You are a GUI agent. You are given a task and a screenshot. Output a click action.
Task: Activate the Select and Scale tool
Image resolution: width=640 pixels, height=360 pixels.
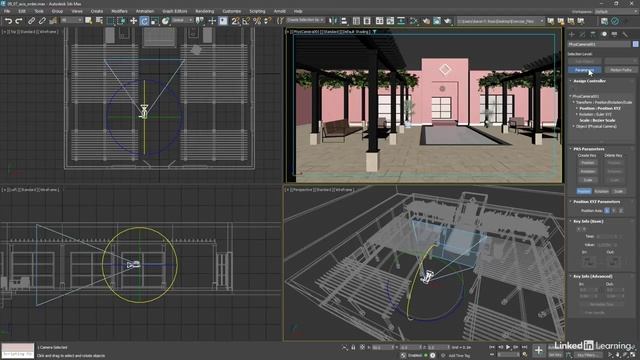tap(155, 21)
